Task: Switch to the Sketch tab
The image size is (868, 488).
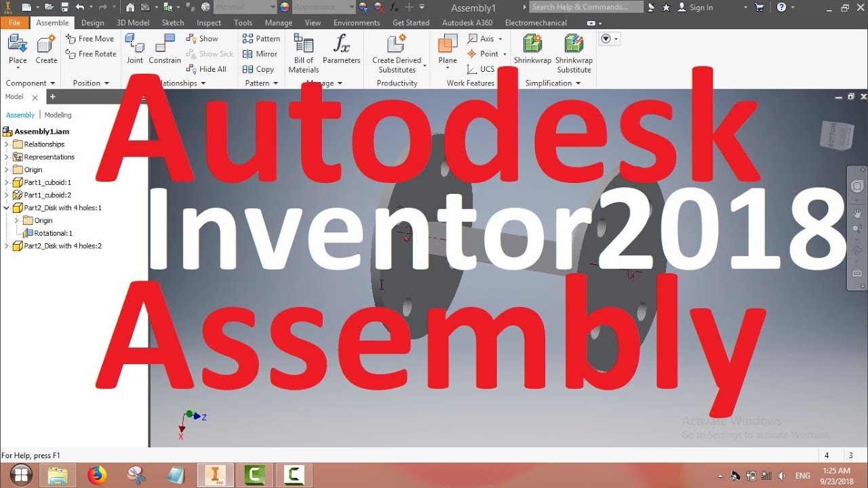Action: coord(173,22)
